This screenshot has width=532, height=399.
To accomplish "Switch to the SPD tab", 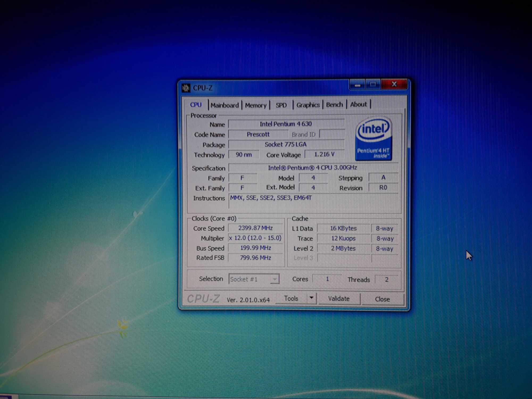I will coord(281,105).
